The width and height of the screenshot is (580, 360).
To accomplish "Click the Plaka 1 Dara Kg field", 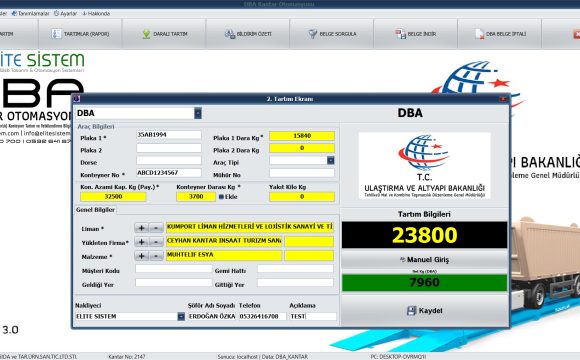I will [x=302, y=136].
